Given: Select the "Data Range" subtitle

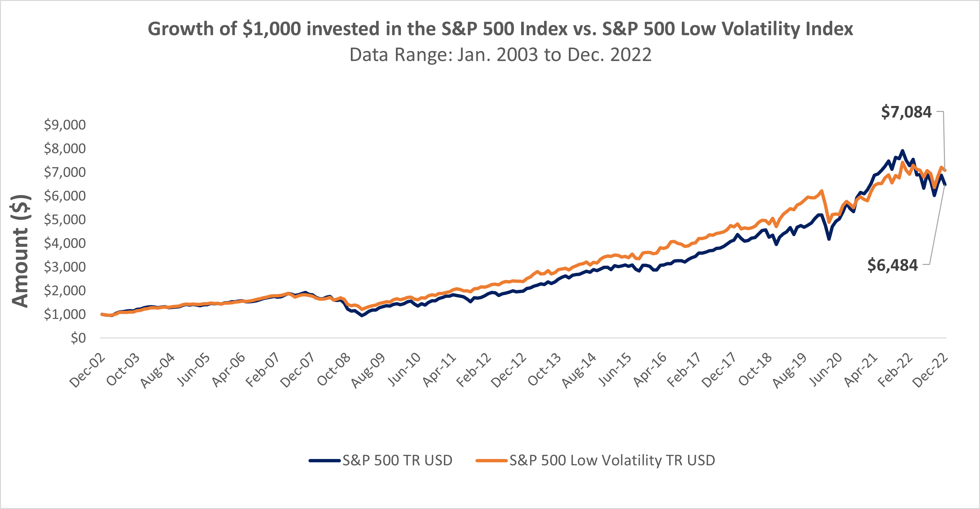Looking at the screenshot, I should (500, 55).
